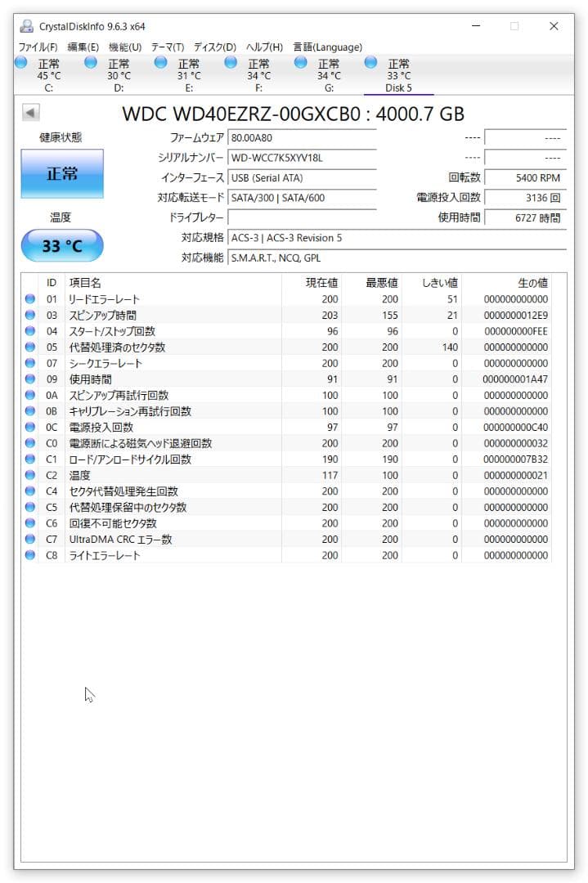Click the blue 正常 health status button

coord(62,173)
